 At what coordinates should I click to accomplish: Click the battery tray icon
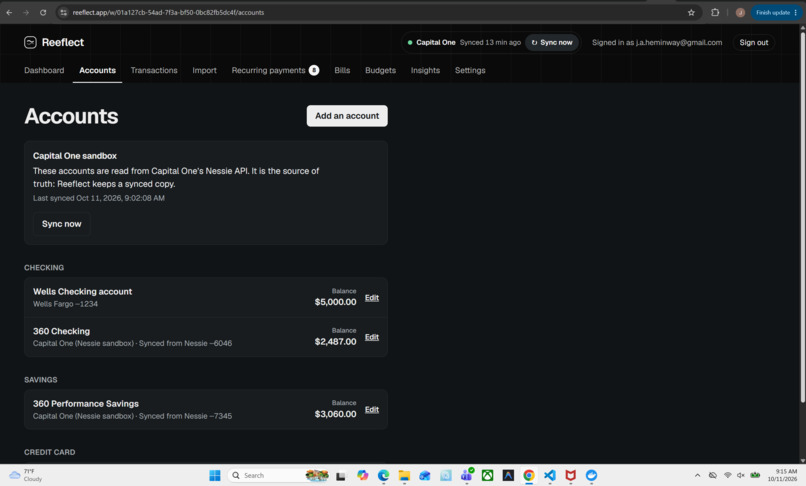click(x=755, y=475)
